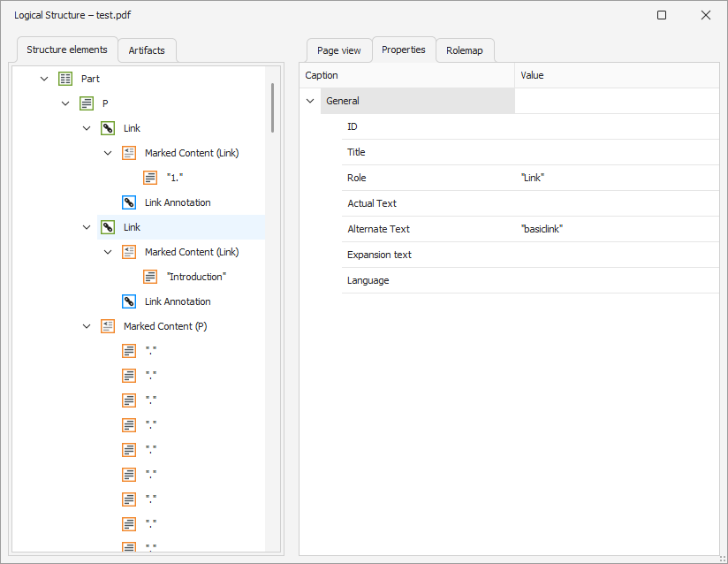Image resolution: width=728 pixels, height=564 pixels.
Task: Click the Alternate Text value "basiclink"
Action: pyautogui.click(x=542, y=229)
